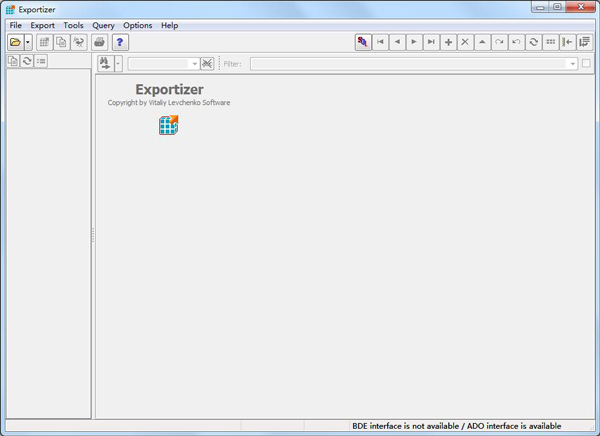Screen dimensions: 600x436
Task: Click the text-and-scissors toolbar icon
Action: (79, 42)
